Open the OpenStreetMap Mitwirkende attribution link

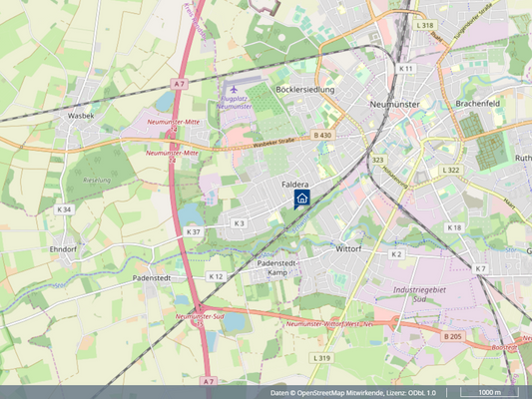click(x=340, y=393)
